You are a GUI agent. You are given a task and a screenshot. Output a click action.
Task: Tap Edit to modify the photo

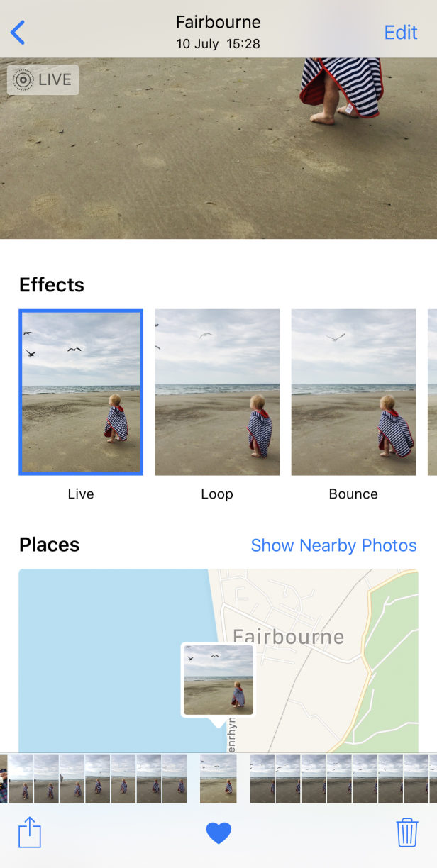pos(400,32)
